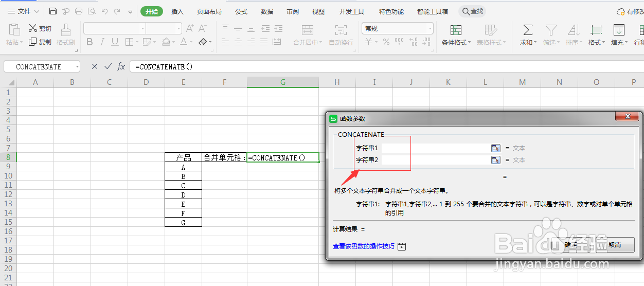The image size is (644, 286).
Task: Switch to the 数据 tab
Action: (x=267, y=11)
